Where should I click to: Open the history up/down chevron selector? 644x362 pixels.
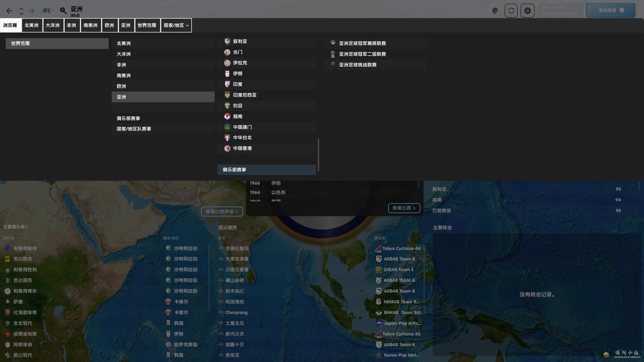[21, 11]
